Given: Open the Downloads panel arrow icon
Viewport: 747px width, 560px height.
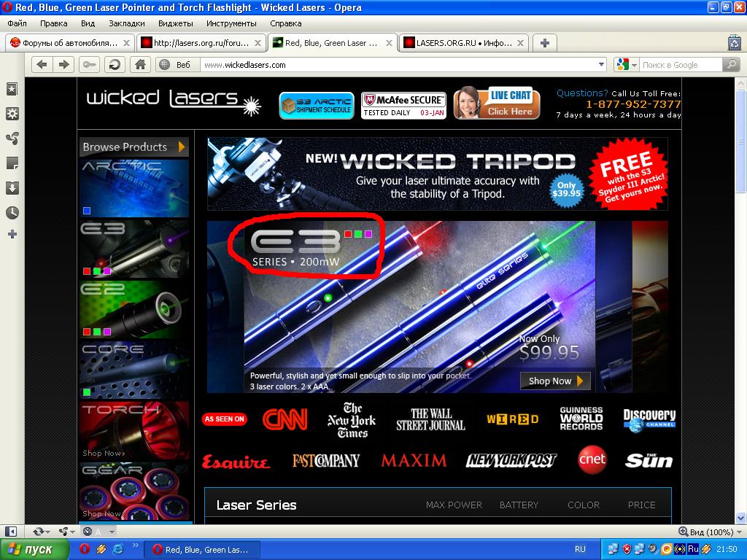Looking at the screenshot, I should [x=12, y=187].
